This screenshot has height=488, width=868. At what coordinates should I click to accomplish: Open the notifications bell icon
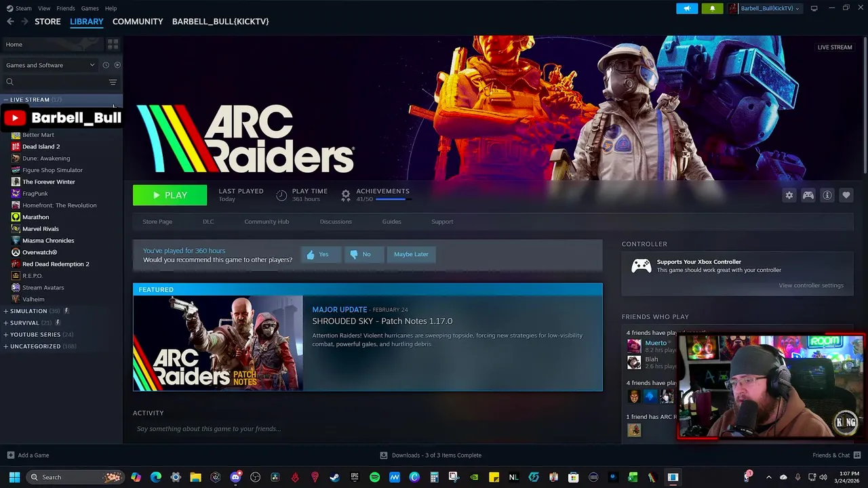click(712, 8)
